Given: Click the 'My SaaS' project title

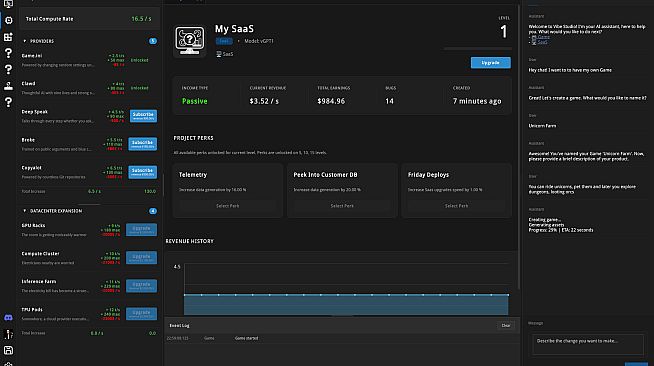Looking at the screenshot, I should pos(234,29).
